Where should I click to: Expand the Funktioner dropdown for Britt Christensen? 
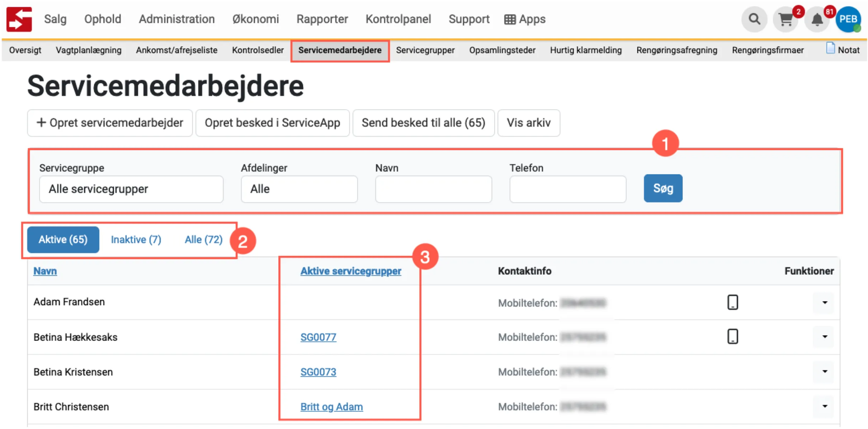(x=824, y=406)
